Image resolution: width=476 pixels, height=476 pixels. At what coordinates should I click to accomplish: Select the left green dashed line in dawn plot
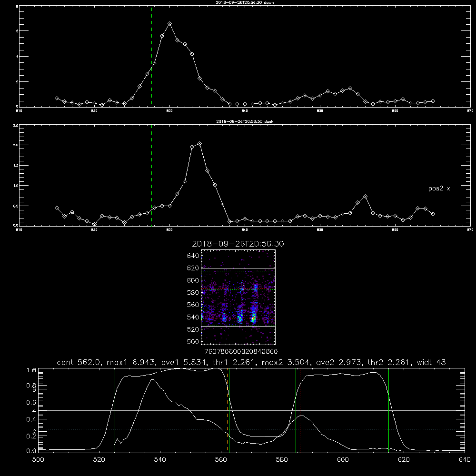[x=151, y=56]
